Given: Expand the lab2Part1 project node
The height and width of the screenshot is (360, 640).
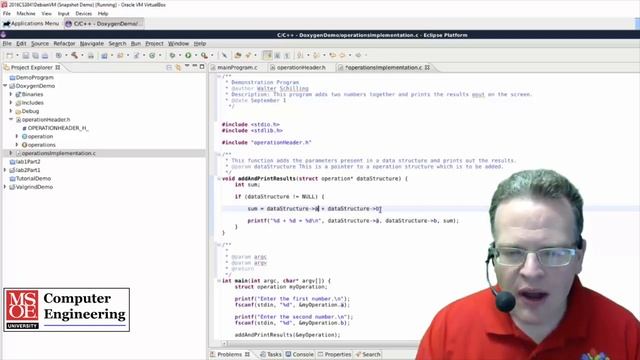Looking at the screenshot, I should point(5,170).
